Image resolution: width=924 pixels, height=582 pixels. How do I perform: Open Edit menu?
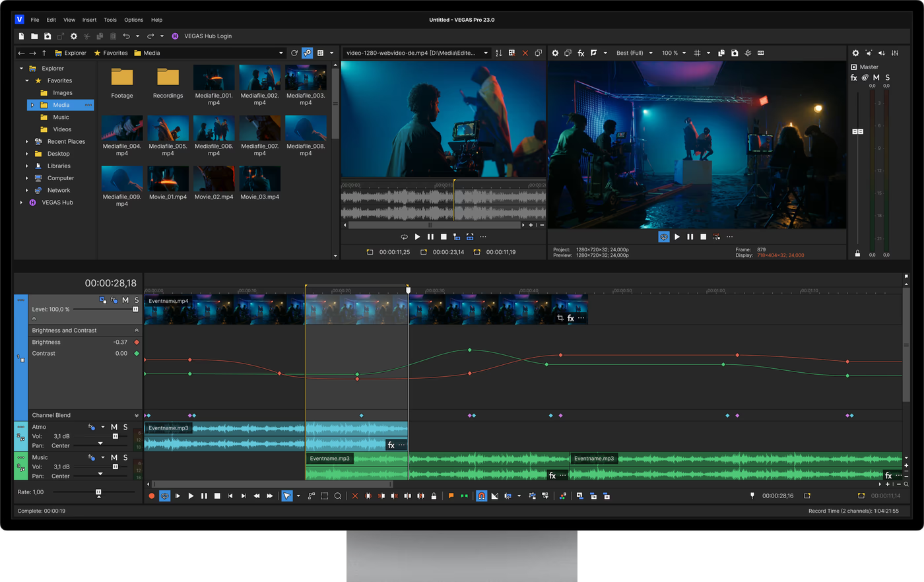51,20
